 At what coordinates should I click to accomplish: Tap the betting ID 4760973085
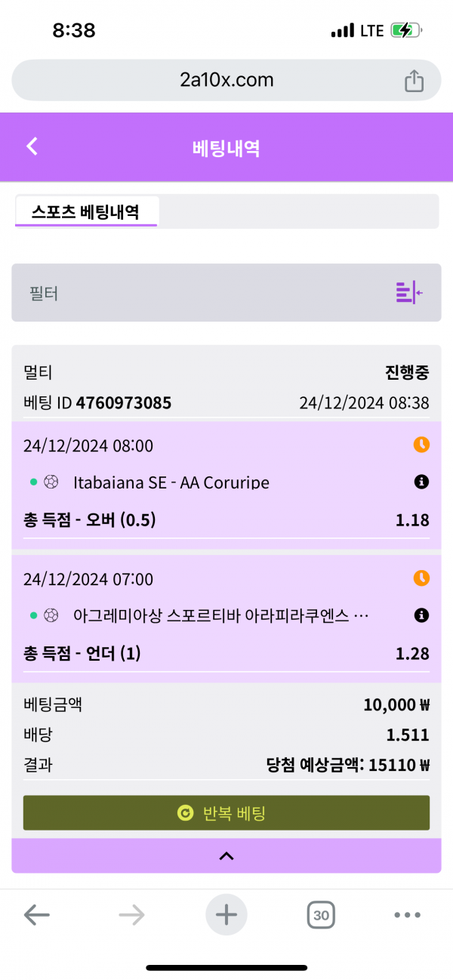[x=123, y=403]
